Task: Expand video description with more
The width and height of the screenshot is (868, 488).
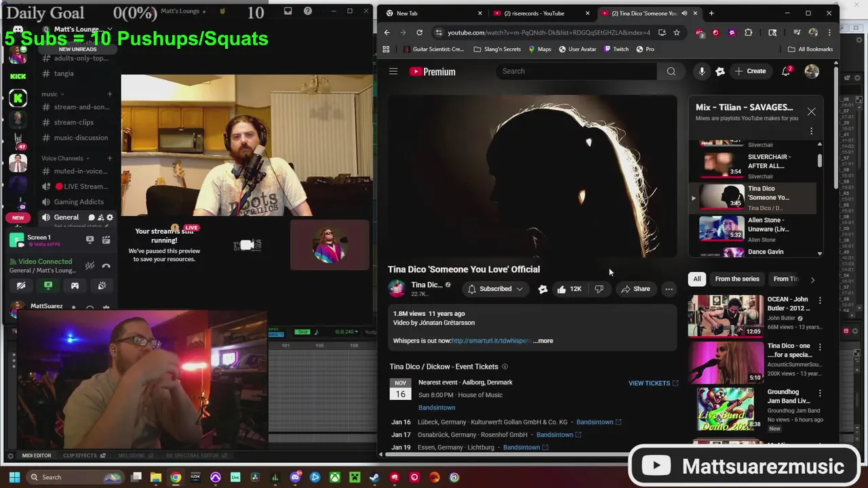Action: 543,341
